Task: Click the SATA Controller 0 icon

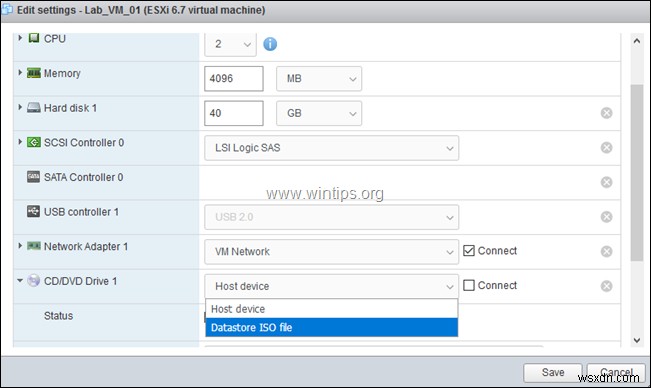Action: click(x=34, y=177)
